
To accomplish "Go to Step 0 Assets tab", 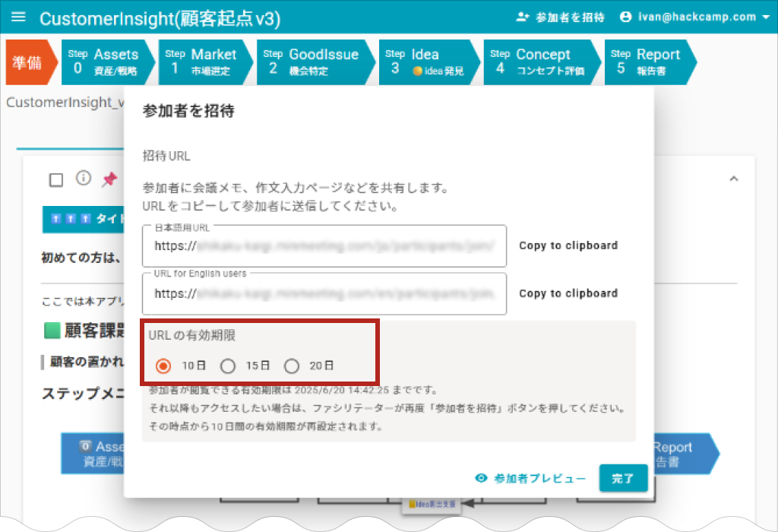I will (105, 62).
